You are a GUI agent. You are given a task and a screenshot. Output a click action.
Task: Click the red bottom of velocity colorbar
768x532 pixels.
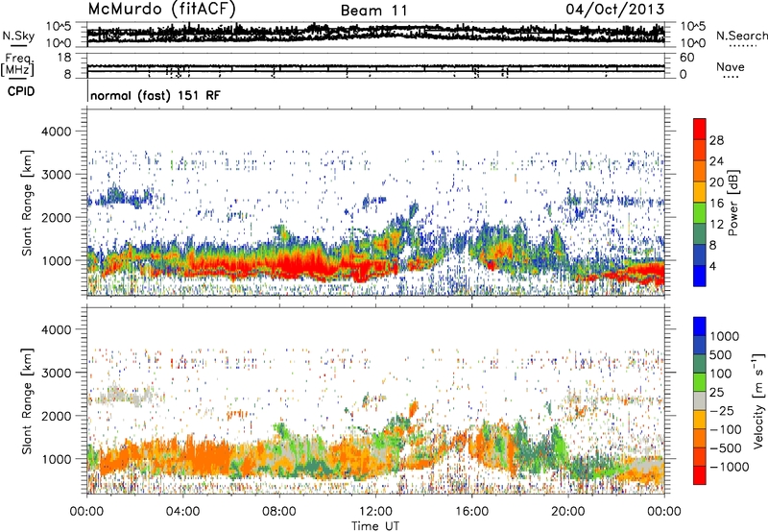700,475
